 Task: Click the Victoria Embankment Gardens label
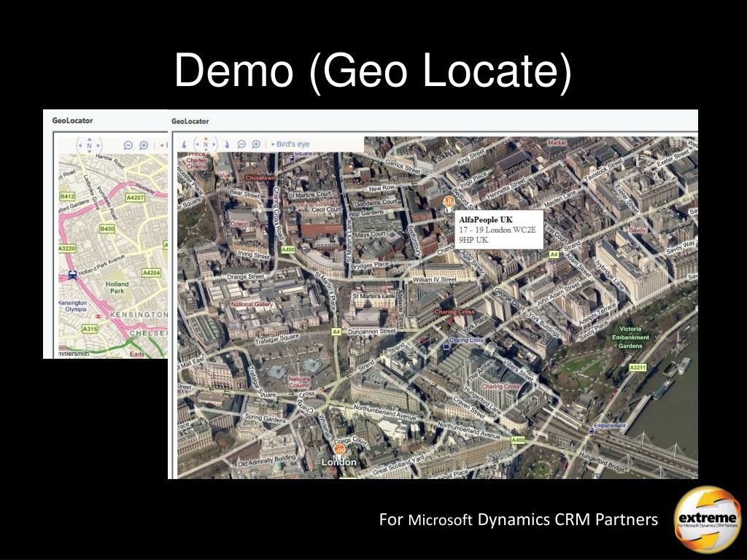pos(630,337)
